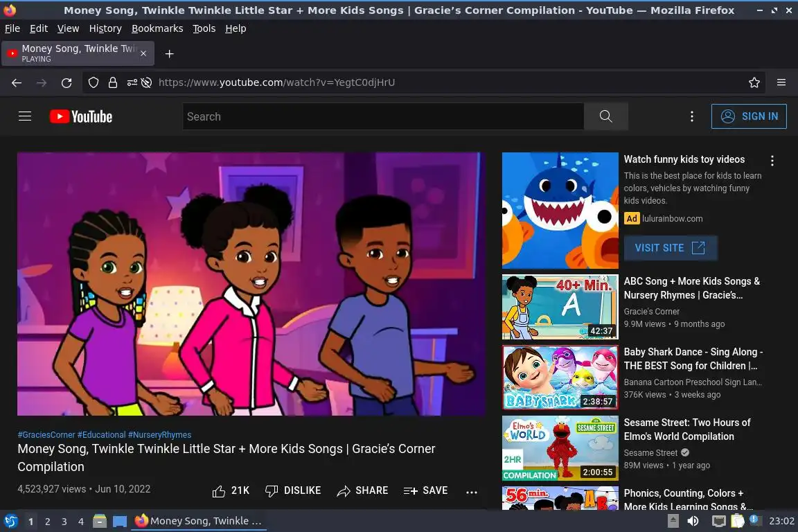Open the Edit menu
The image size is (798, 532).
39,28
